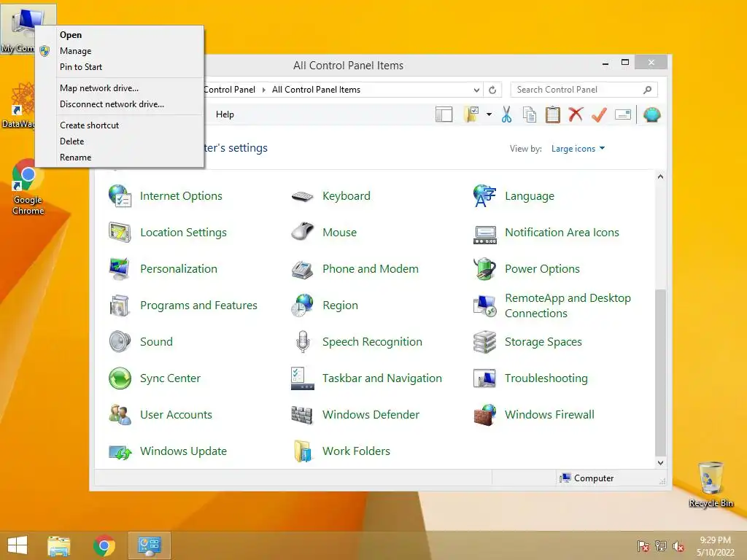This screenshot has height=560, width=747.
Task: Click the folder options toolbar icon
Action: tap(472, 114)
